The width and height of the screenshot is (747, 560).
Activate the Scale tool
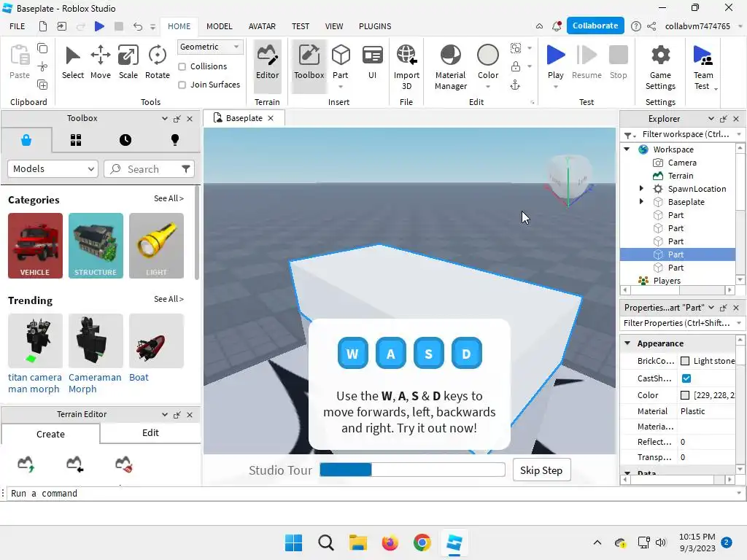(128, 63)
